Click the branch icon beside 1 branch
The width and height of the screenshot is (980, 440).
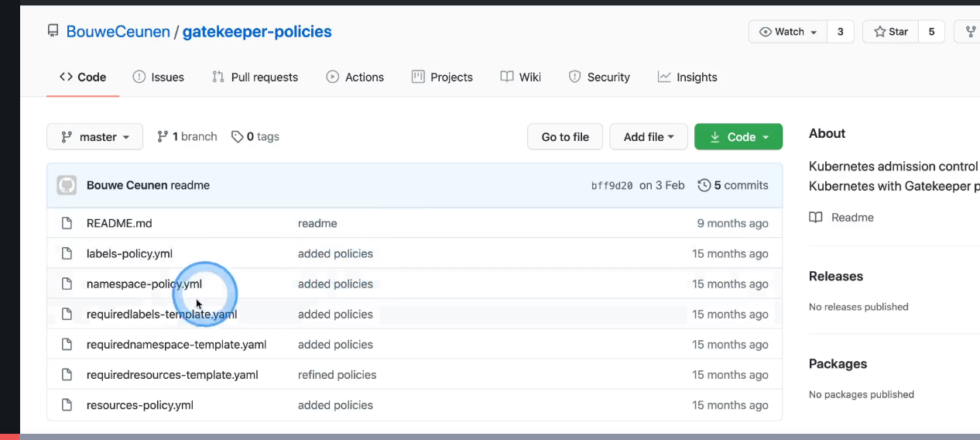[x=163, y=137]
